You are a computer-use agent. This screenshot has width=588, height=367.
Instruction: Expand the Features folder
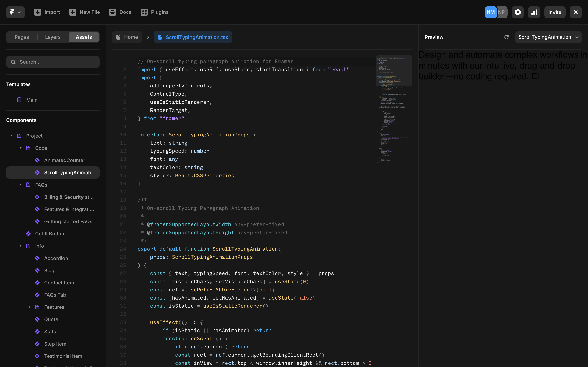pos(29,307)
